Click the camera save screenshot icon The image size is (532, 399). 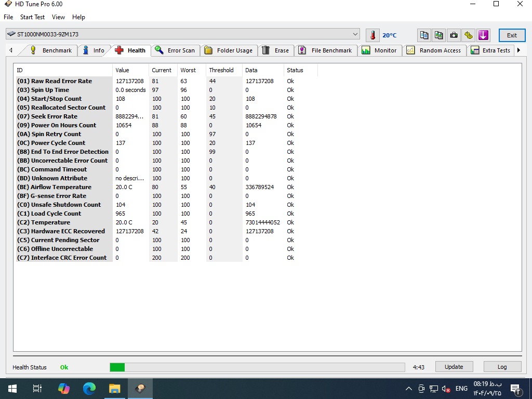[x=454, y=35]
